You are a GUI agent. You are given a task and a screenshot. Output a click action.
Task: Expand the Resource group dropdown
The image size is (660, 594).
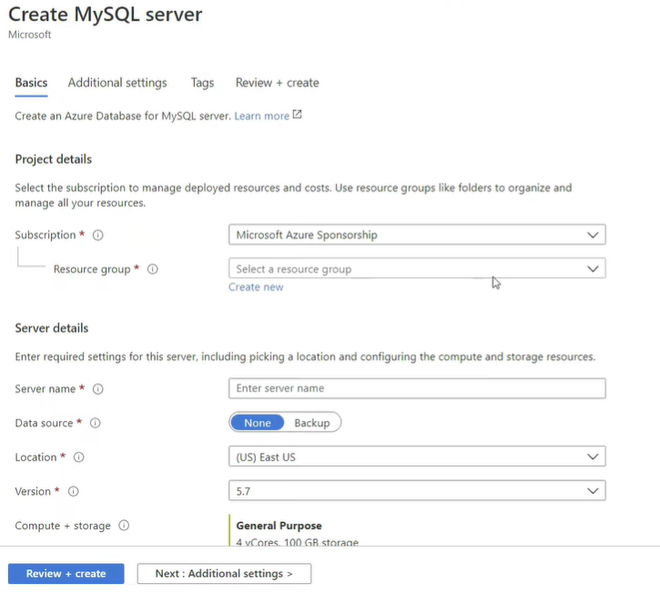417,269
